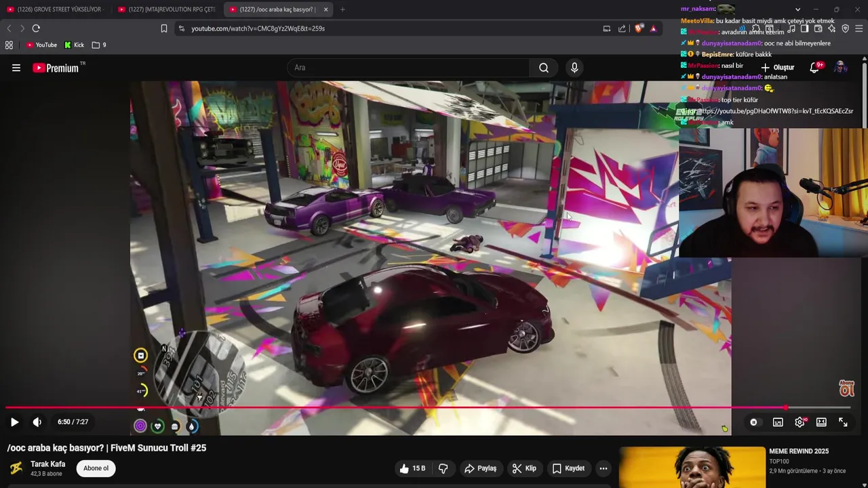Save the video with Kaydet button
The height and width of the screenshot is (488, 868).
(x=568, y=468)
